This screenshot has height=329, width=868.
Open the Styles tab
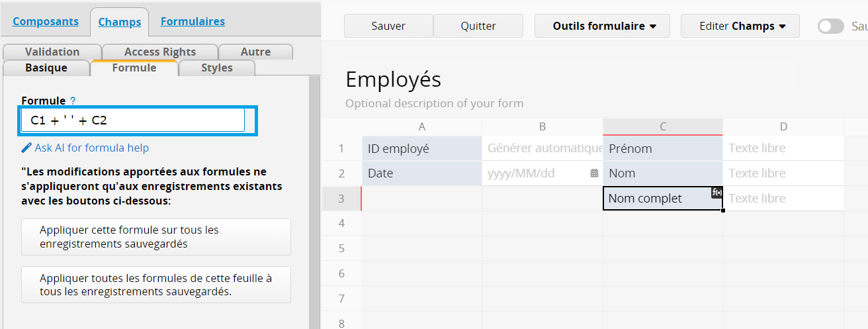[217, 68]
